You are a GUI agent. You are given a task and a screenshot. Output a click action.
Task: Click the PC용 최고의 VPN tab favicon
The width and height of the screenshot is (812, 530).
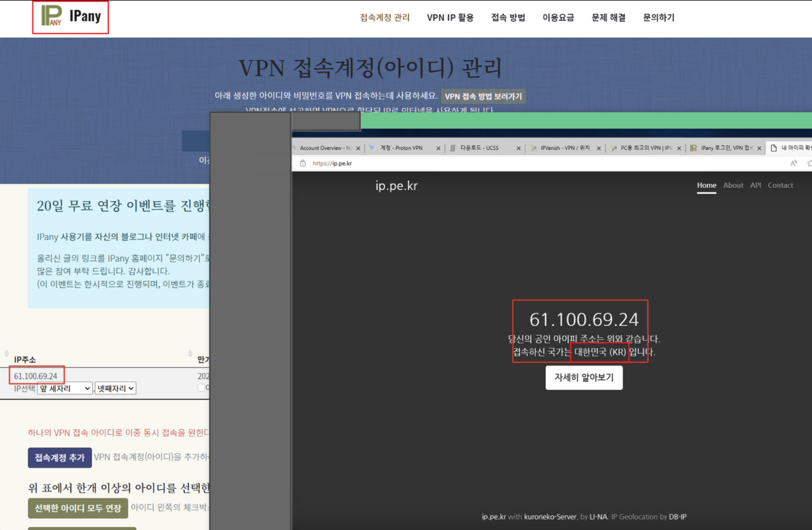point(614,148)
